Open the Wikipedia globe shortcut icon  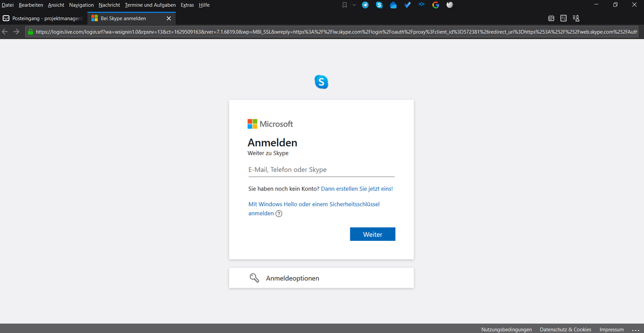tap(450, 5)
